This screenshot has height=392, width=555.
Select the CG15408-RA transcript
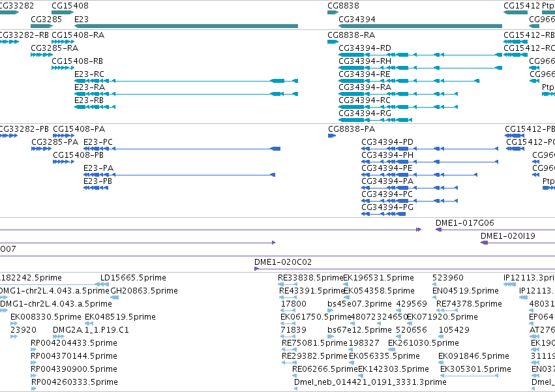click(x=63, y=42)
